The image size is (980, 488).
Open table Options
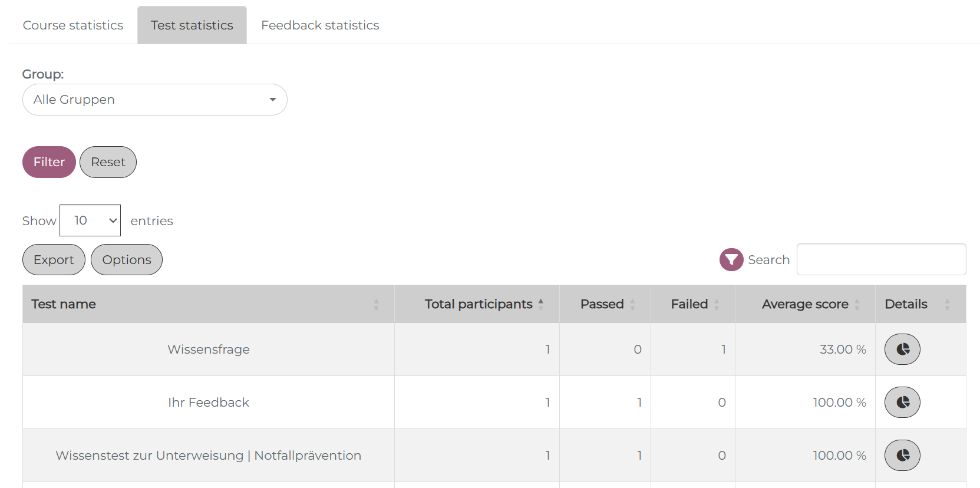point(127,260)
